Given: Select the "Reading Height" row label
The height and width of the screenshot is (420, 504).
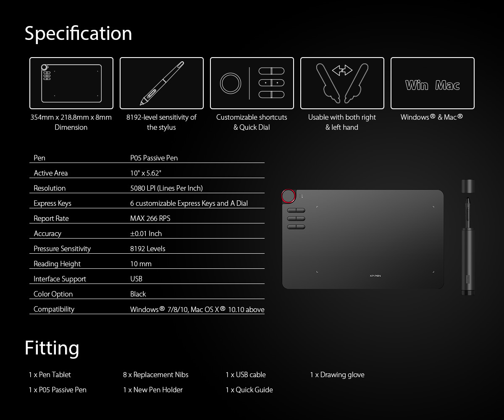Looking at the screenshot, I should [57, 264].
